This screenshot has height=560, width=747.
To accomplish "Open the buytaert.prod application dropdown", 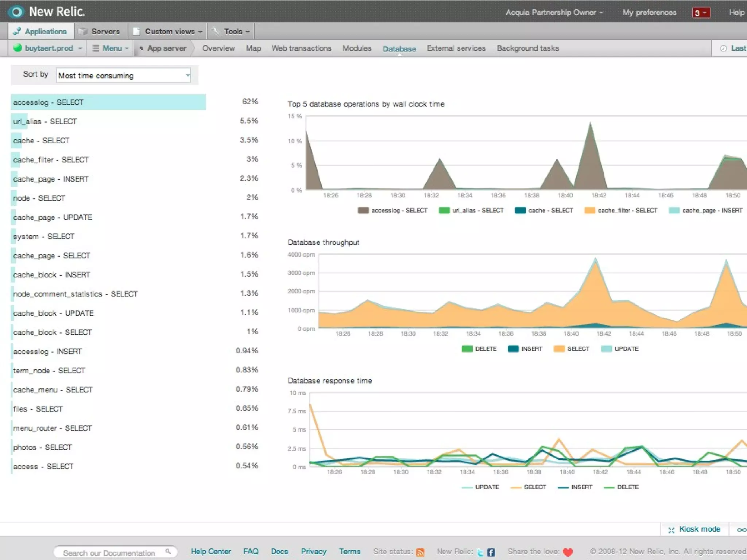I will [x=49, y=48].
